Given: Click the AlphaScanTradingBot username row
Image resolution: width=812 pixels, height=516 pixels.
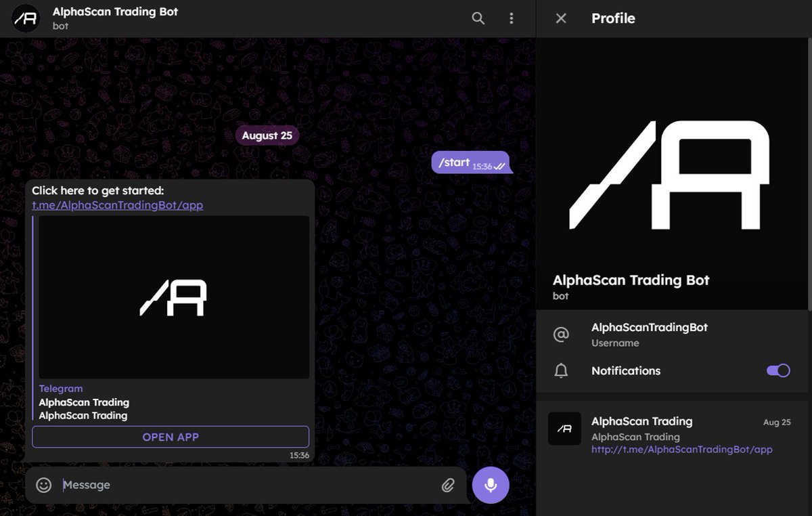Looking at the screenshot, I should (x=674, y=335).
